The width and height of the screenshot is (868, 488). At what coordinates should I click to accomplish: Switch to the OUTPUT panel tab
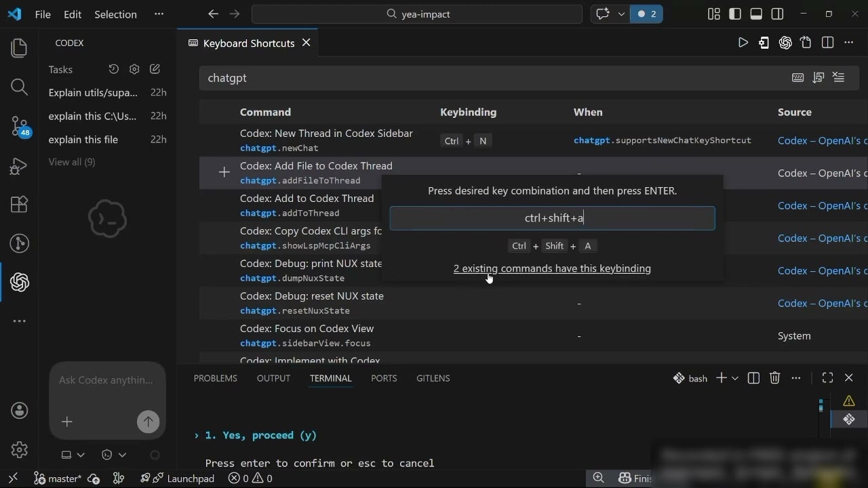(273, 378)
